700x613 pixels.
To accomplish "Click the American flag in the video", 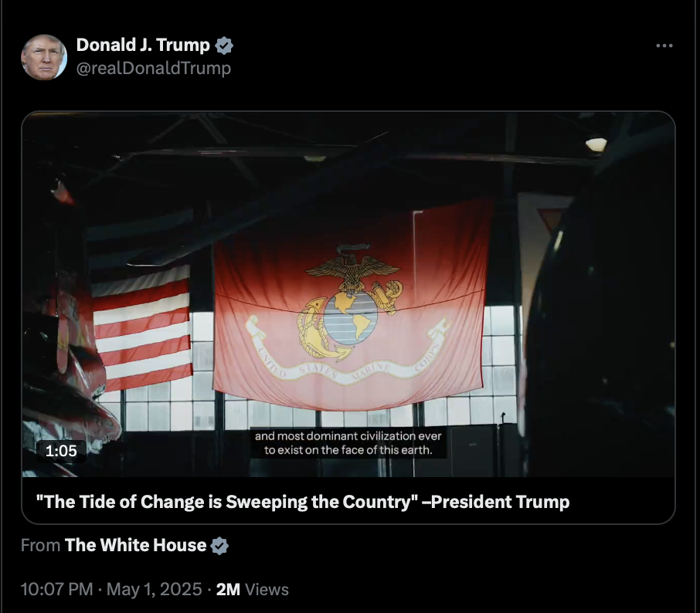I will pyautogui.click(x=142, y=328).
